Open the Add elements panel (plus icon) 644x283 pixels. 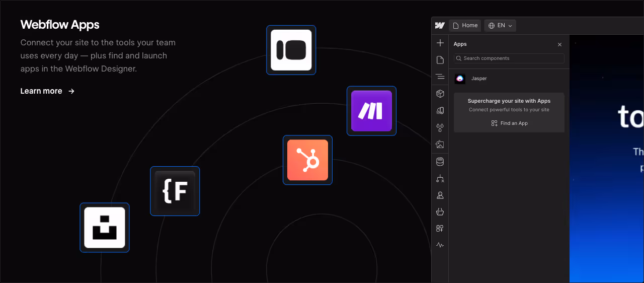440,43
